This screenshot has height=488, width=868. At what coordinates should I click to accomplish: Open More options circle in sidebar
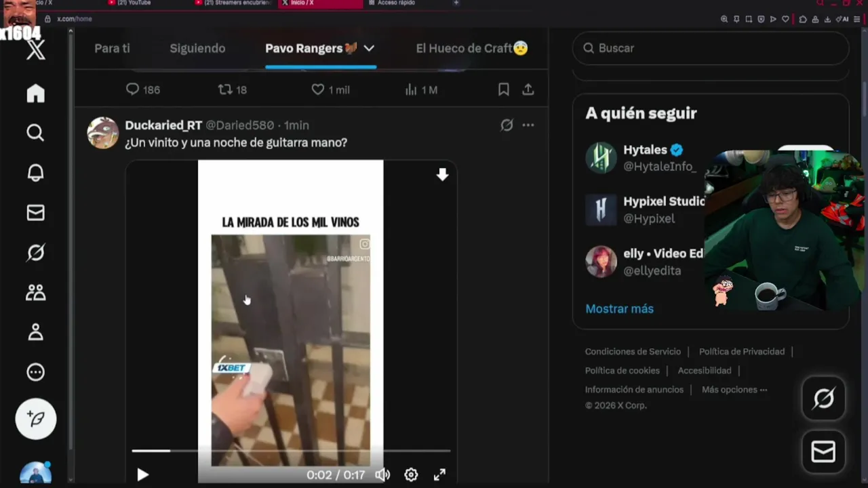35,372
